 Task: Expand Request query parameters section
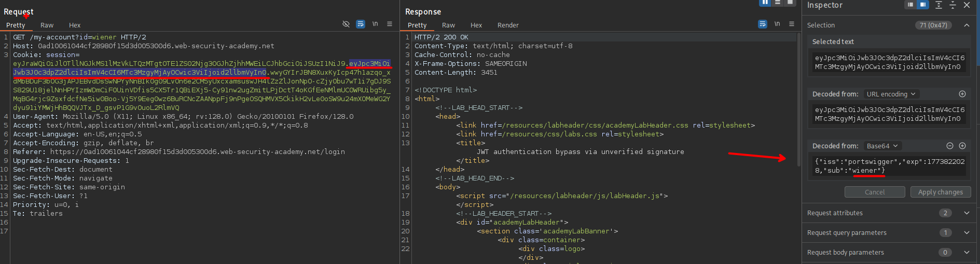967,232
